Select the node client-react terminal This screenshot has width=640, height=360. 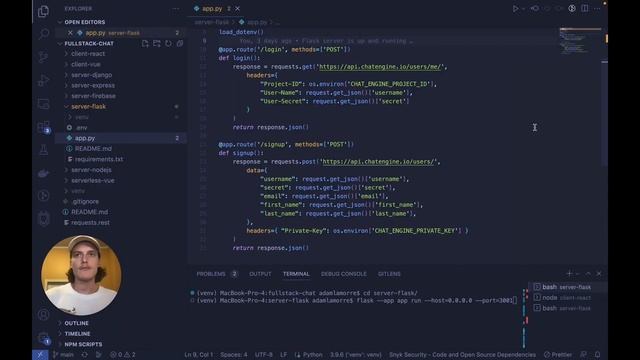568,298
